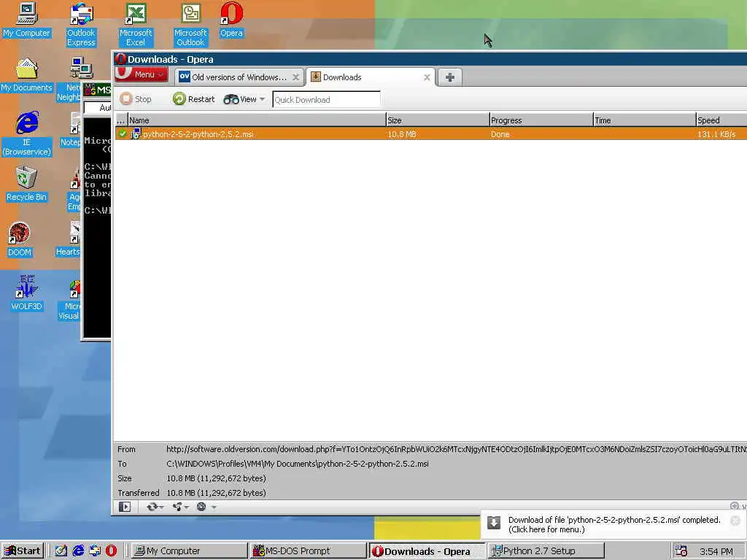Click the Start button

click(23, 551)
